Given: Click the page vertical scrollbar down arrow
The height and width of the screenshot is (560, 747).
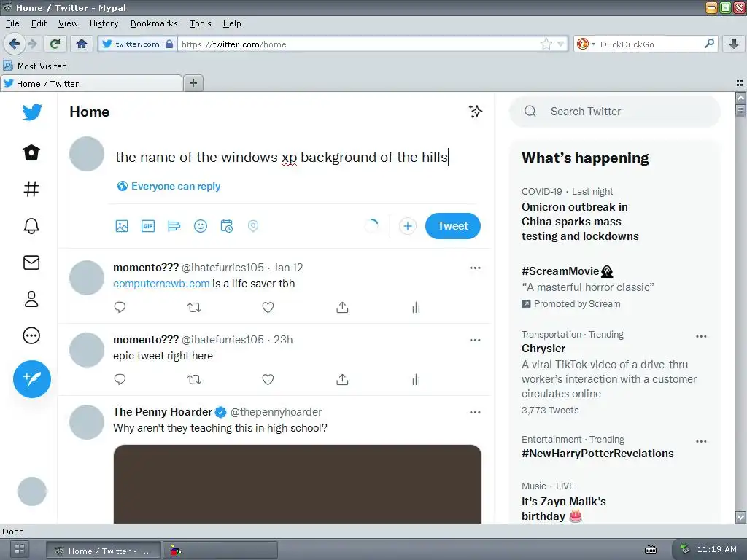Looking at the screenshot, I should (x=740, y=517).
